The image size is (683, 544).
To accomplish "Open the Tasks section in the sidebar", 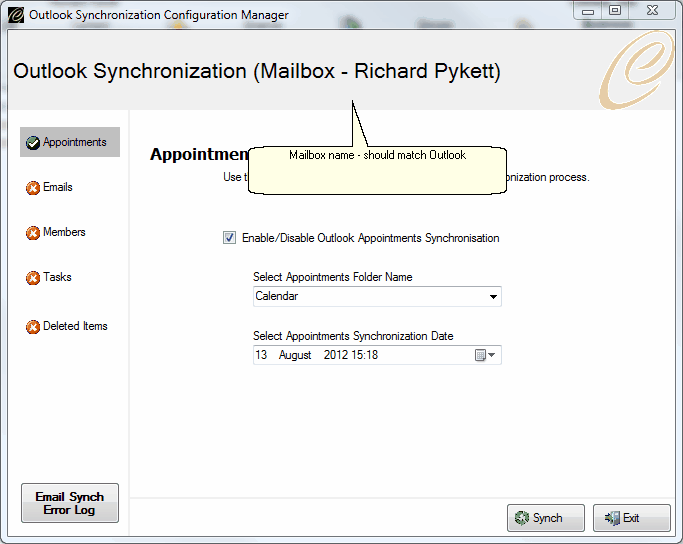I will (x=49, y=277).
